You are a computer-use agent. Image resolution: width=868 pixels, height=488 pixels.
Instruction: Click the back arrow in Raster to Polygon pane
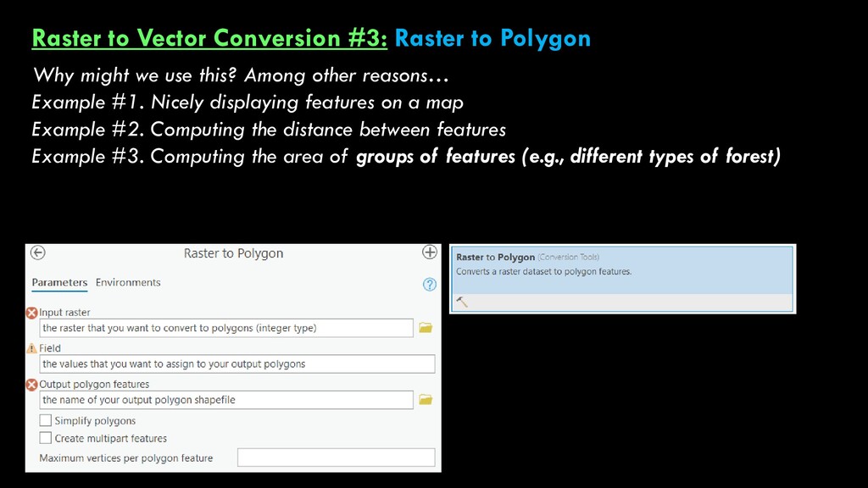37,252
